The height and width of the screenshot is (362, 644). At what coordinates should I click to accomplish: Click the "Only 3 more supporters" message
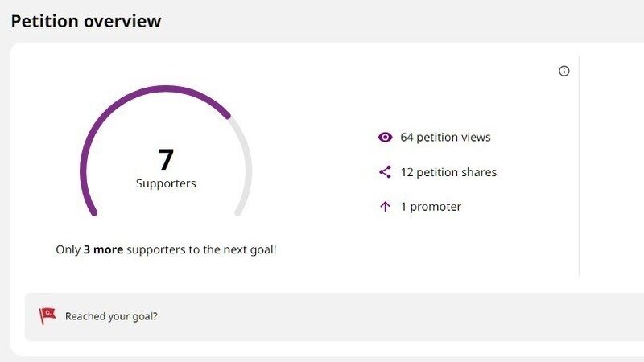tap(166, 249)
